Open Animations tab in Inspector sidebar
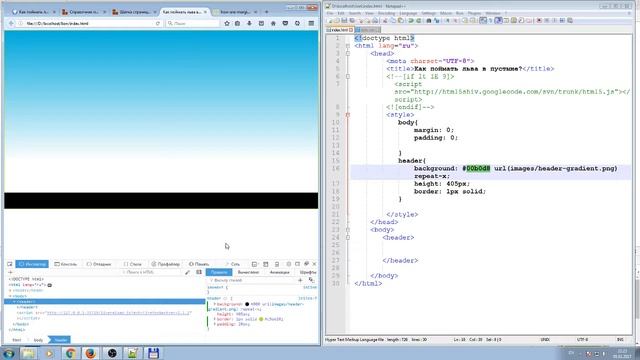The image size is (640, 360). pyautogui.click(x=280, y=272)
